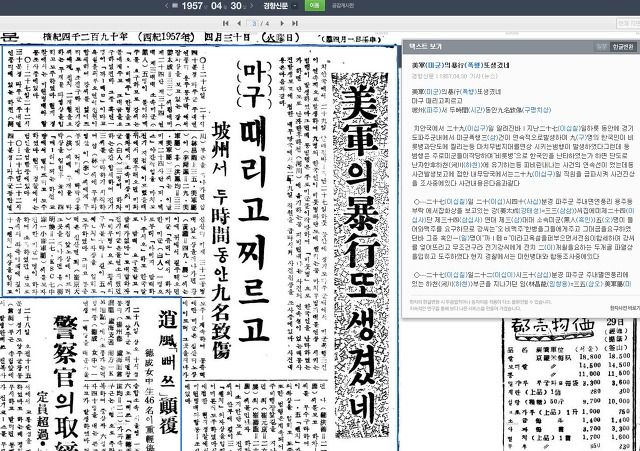Go to the next date arrow
The height and width of the screenshot is (451, 640).
(x=251, y=6)
